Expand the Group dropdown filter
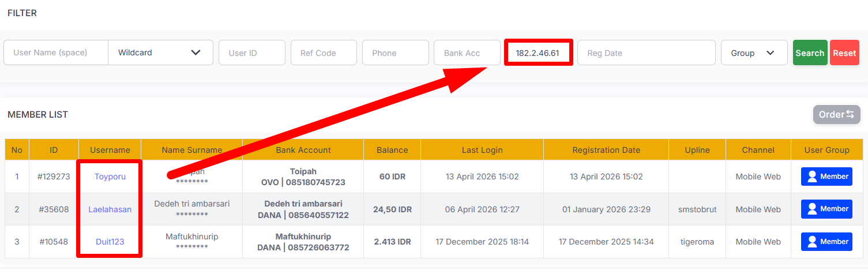 (x=754, y=52)
